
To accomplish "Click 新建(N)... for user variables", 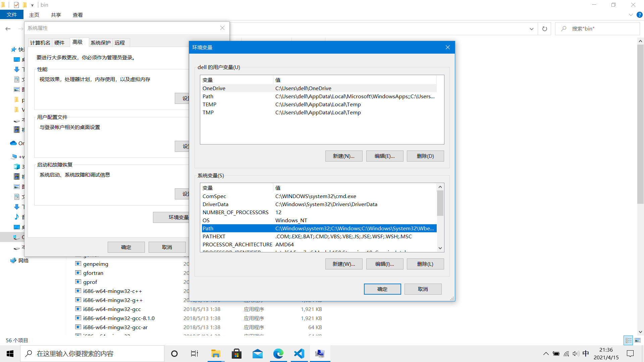I will pyautogui.click(x=343, y=156).
